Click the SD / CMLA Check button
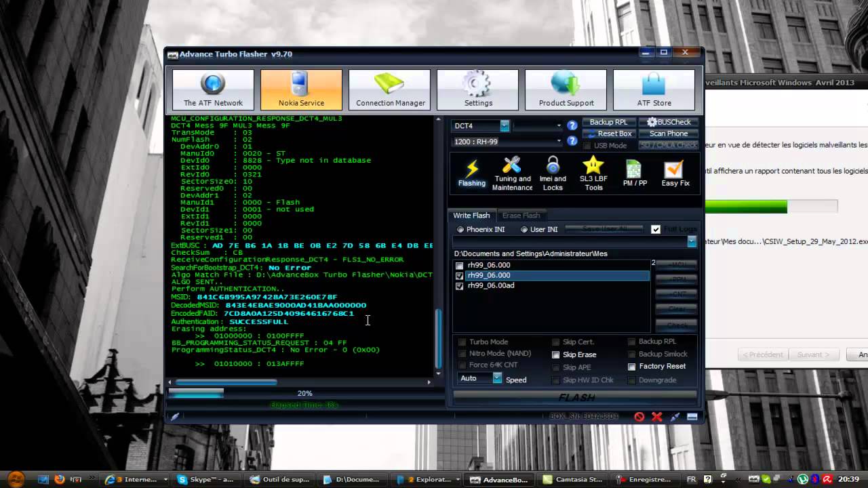The image size is (868, 488). point(669,145)
